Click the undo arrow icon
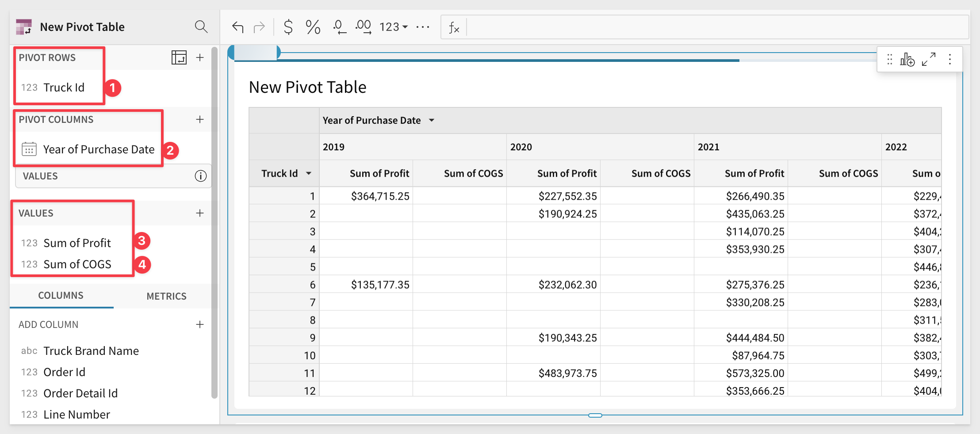This screenshot has height=434, width=980. point(238,27)
